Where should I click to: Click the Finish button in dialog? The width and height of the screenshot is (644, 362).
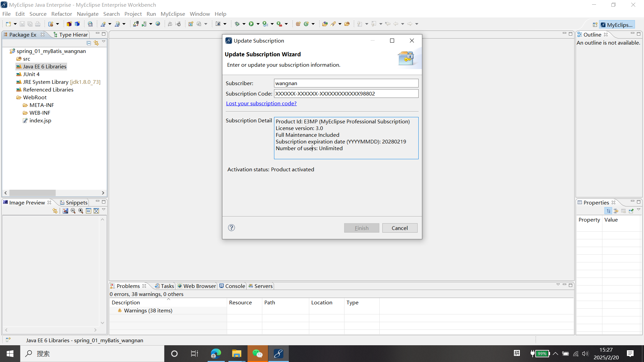point(362,228)
